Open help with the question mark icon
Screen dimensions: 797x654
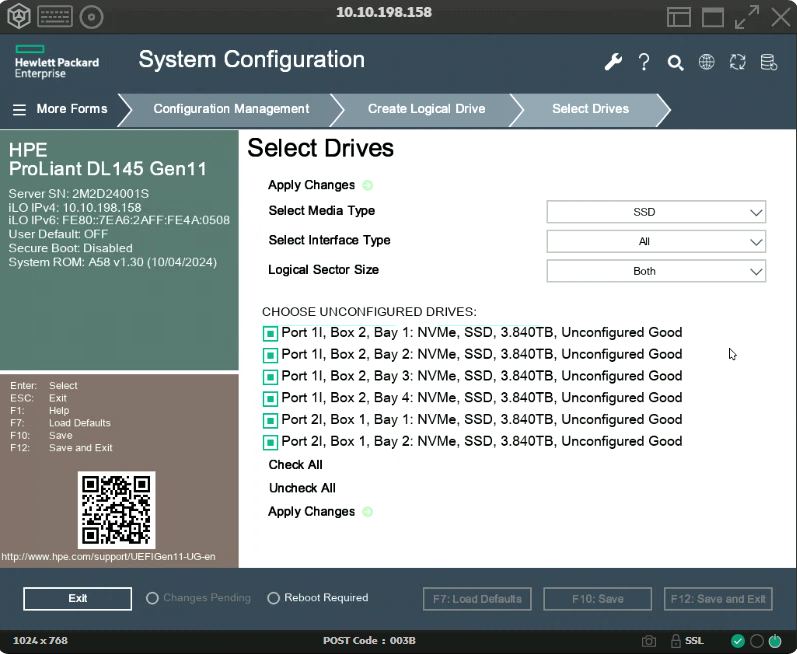(644, 62)
